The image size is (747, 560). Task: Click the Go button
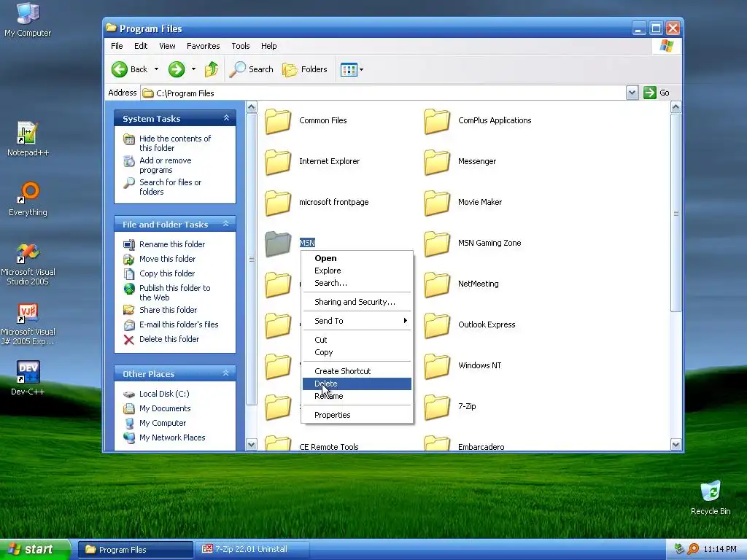point(657,93)
